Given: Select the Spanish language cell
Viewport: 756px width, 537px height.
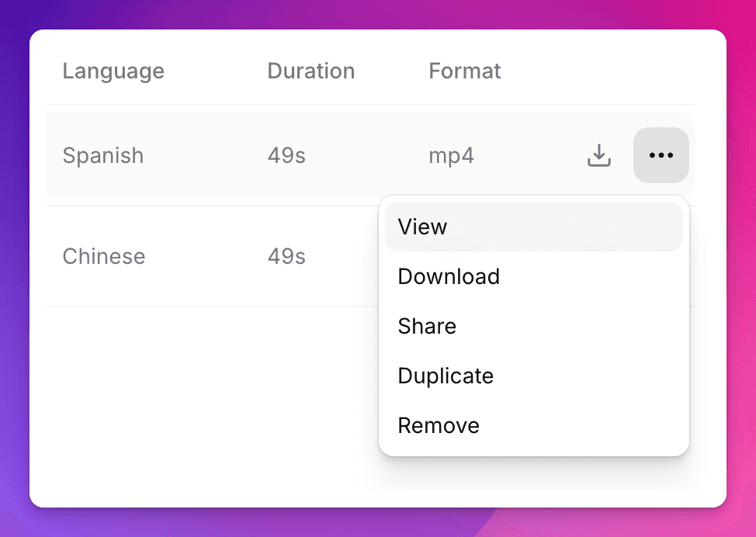Looking at the screenshot, I should point(103,156).
